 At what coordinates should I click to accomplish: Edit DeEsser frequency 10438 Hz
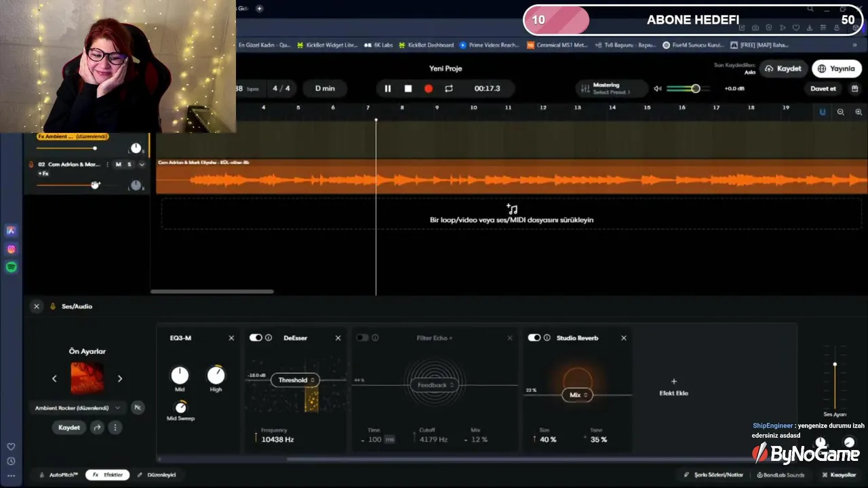pos(277,439)
